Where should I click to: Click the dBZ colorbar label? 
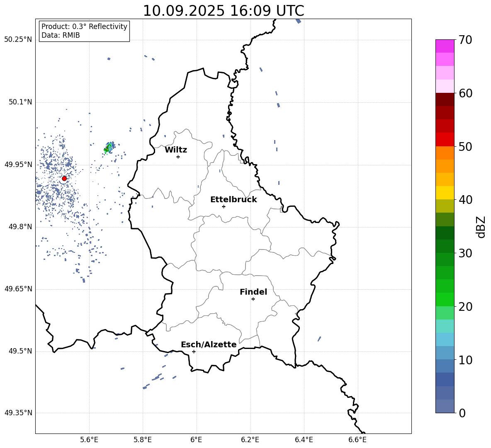point(481,227)
